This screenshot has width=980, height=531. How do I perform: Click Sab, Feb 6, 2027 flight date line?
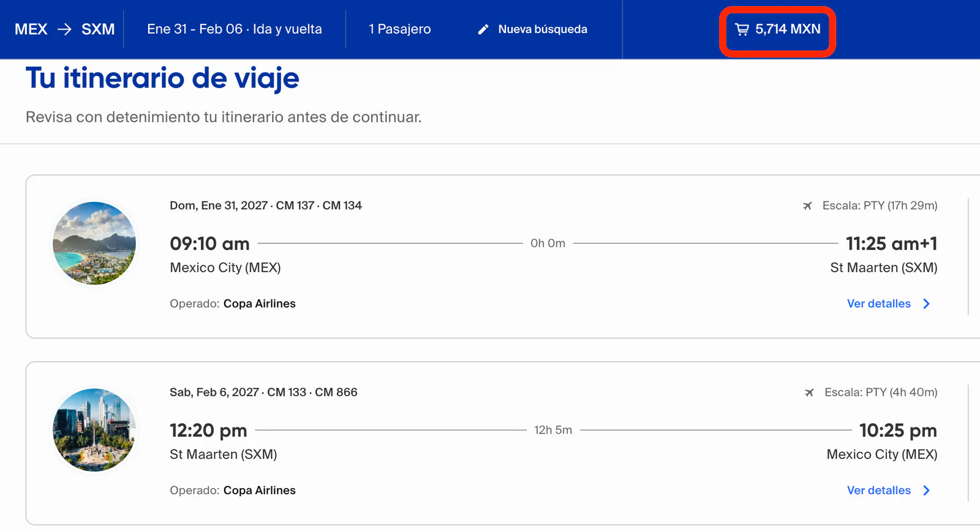click(x=263, y=393)
